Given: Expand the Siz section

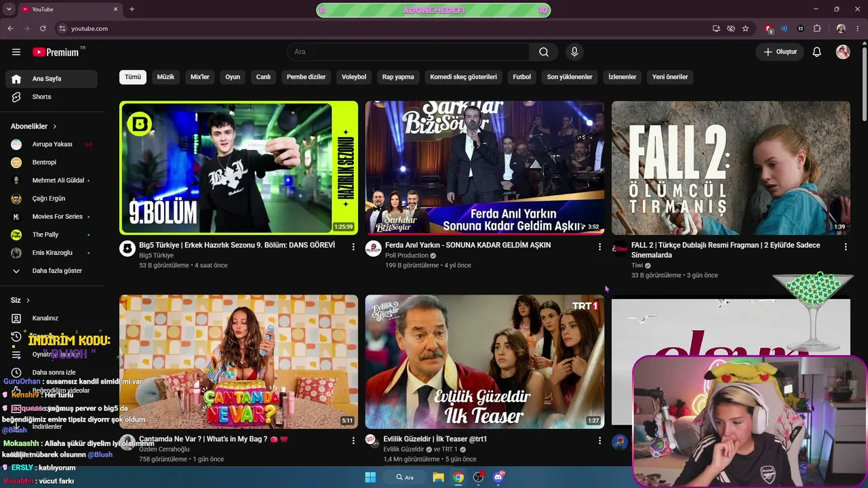Looking at the screenshot, I should click(x=20, y=300).
